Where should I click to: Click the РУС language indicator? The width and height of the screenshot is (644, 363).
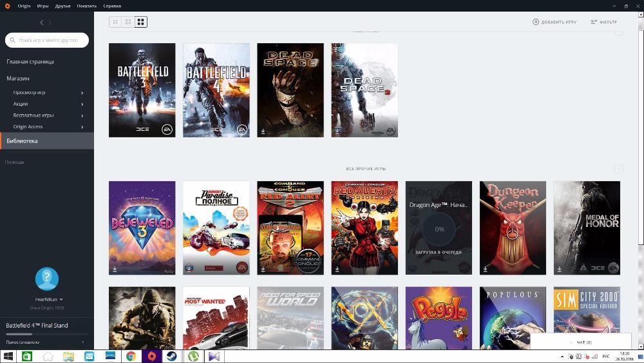click(x=606, y=357)
